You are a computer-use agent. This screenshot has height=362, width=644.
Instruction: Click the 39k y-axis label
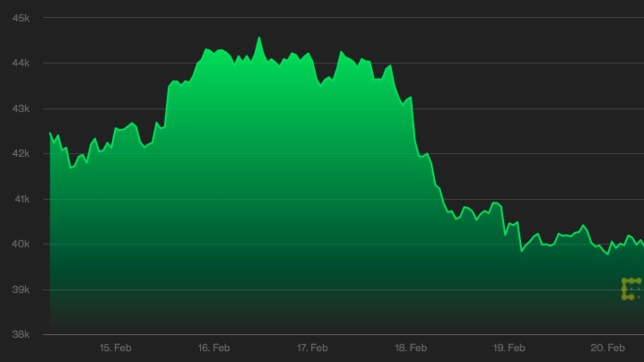coord(21,290)
